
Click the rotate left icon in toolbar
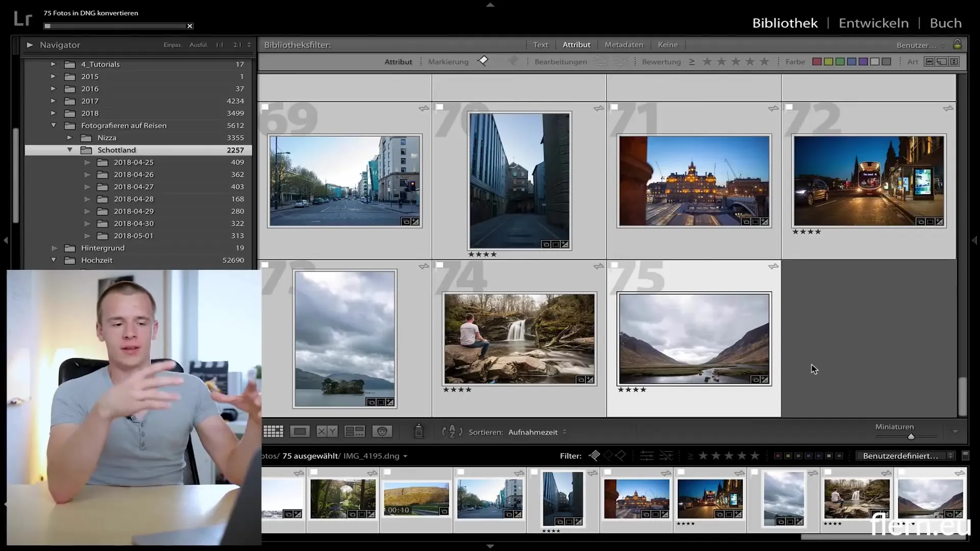(444, 432)
